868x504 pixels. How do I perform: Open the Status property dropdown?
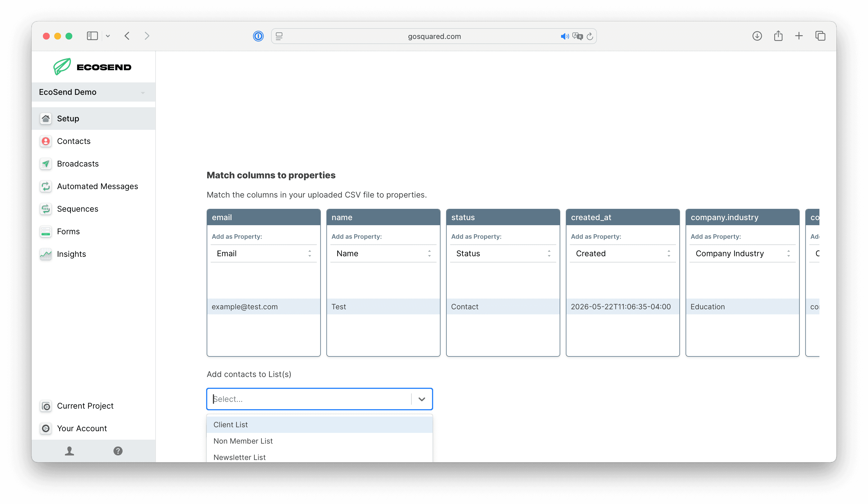tap(503, 254)
